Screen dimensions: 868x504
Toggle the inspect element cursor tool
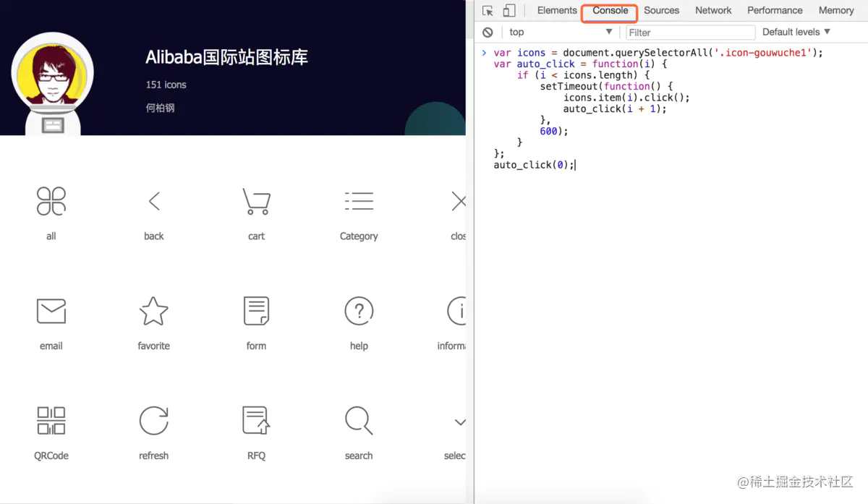[488, 10]
